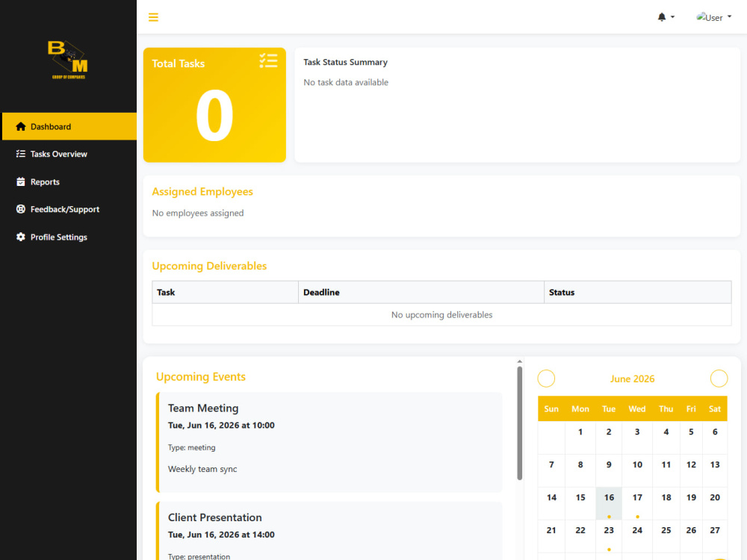This screenshot has width=747, height=560.
Task: Click the Total Tasks card checklist icon
Action: 268,61
